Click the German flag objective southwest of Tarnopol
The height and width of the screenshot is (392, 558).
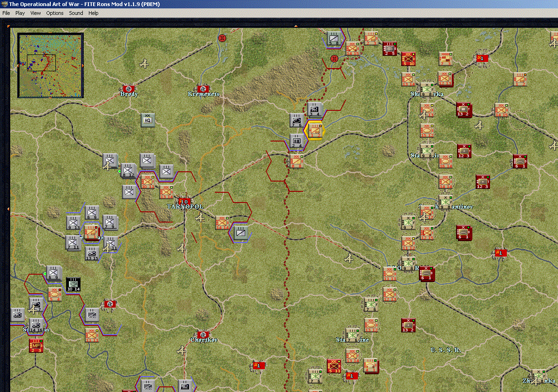coord(110,304)
